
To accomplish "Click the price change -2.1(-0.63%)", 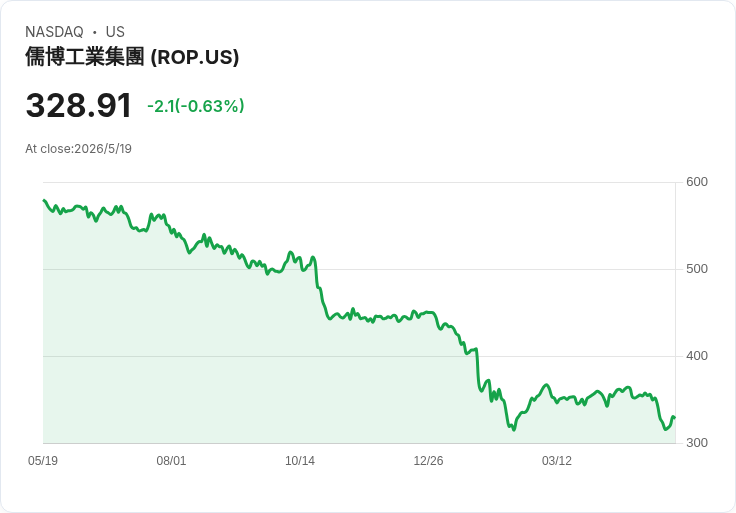I will [x=196, y=106].
